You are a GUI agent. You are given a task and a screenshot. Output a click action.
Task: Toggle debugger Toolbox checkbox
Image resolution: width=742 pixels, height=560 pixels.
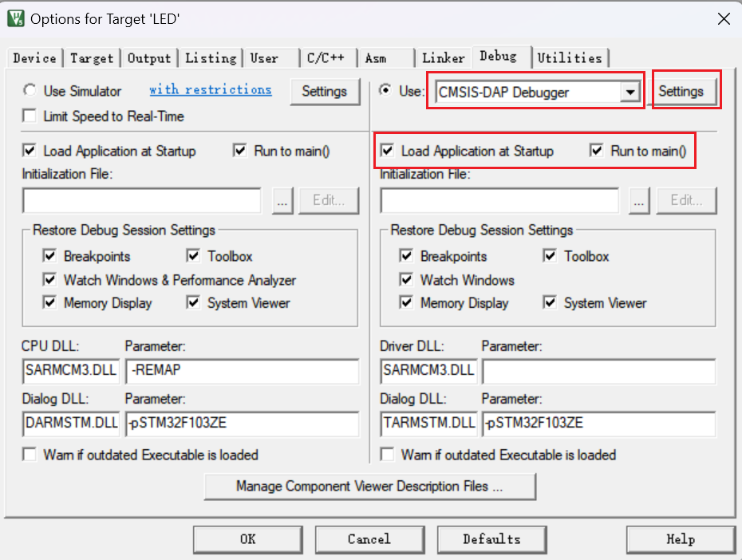[550, 256]
